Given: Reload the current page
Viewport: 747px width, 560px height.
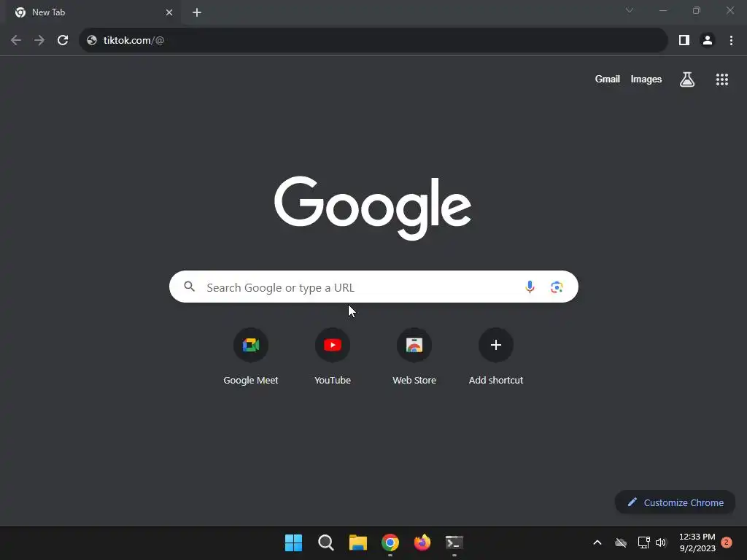Looking at the screenshot, I should (63, 41).
